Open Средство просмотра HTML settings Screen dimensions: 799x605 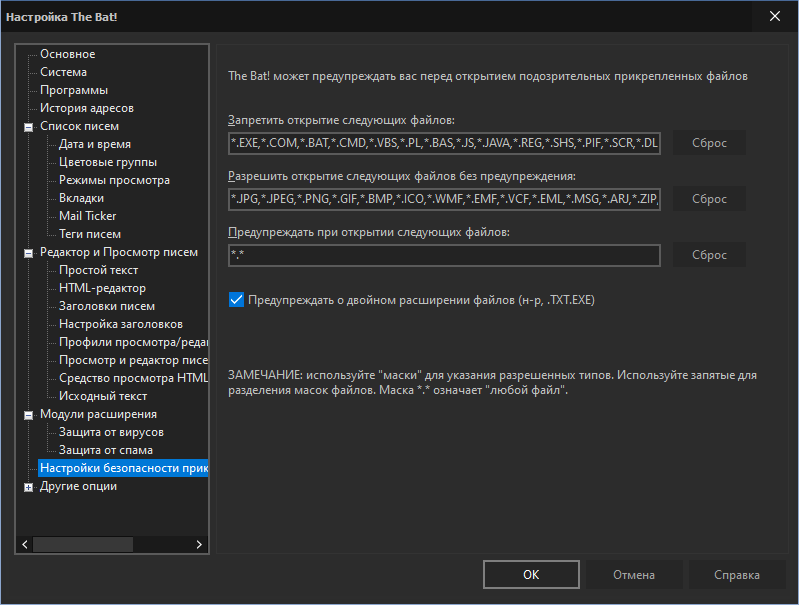(134, 378)
